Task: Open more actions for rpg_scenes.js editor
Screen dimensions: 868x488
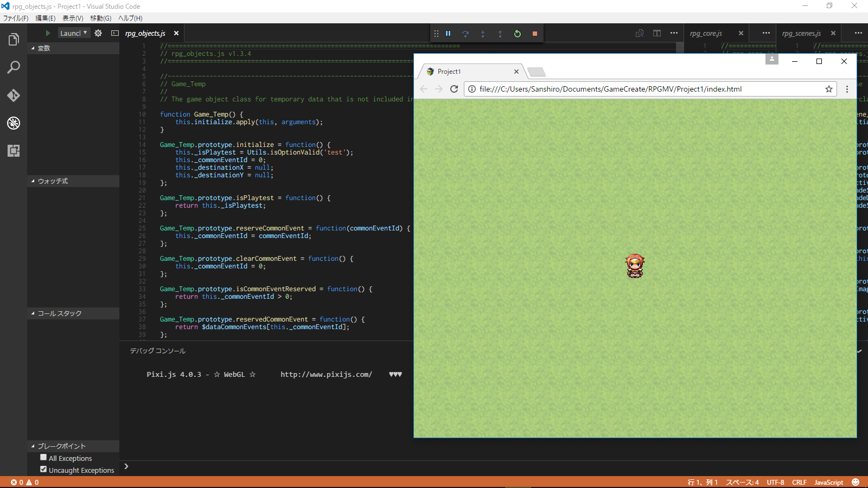Action: pyautogui.click(x=858, y=33)
